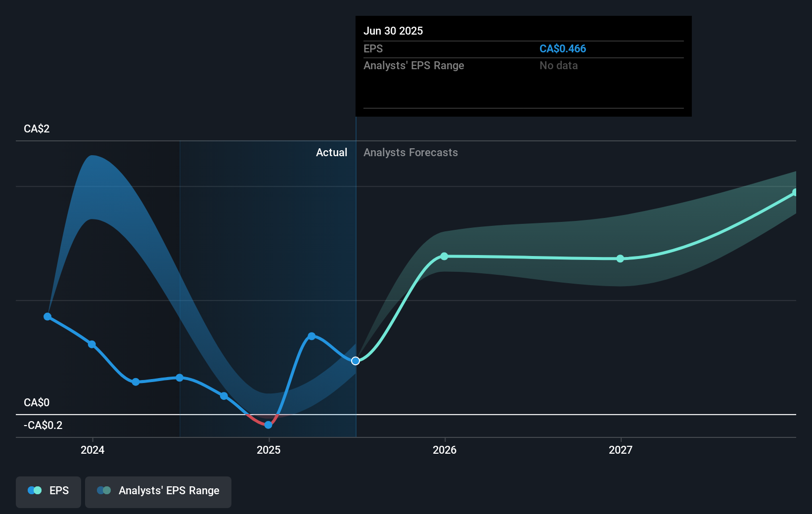Click the Actual section label
Image resolution: width=812 pixels, height=514 pixels.
click(x=331, y=153)
